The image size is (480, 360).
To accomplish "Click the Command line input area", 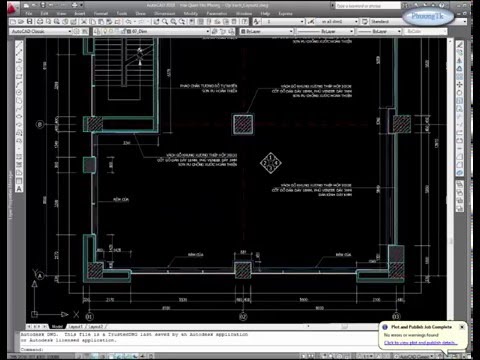I will [200, 349].
